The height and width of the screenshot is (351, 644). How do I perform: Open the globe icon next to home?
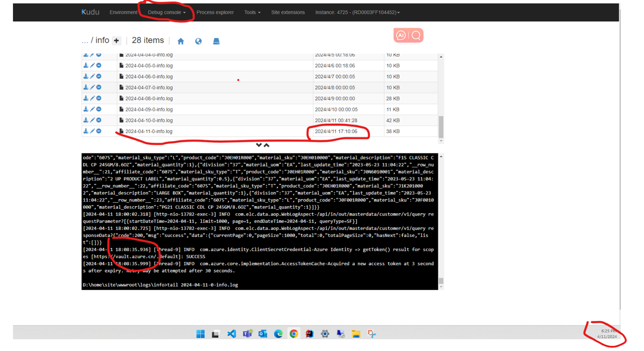click(x=198, y=41)
